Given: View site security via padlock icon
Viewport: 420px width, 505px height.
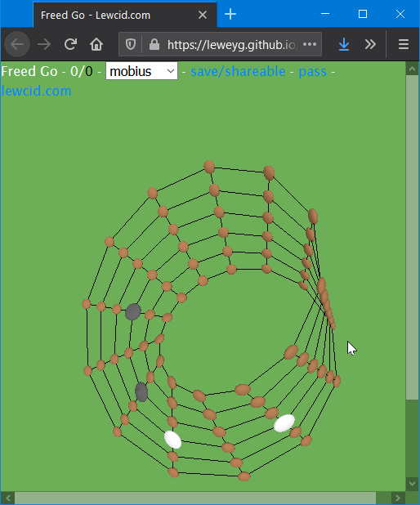Looking at the screenshot, I should tap(154, 44).
